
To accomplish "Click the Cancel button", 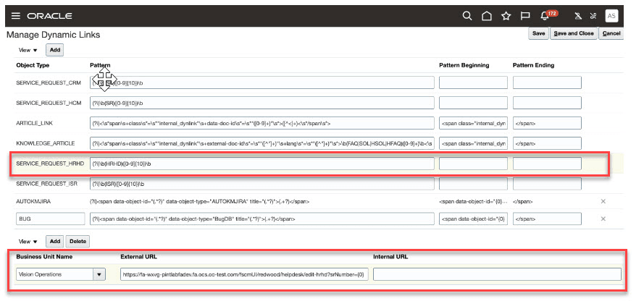I will point(611,33).
